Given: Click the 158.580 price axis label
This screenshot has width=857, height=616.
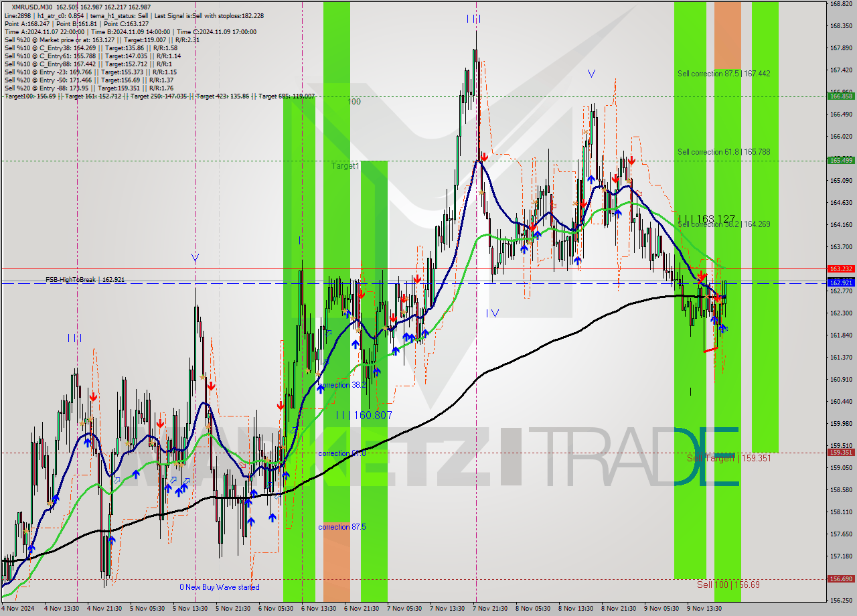Looking at the screenshot, I should [841, 489].
